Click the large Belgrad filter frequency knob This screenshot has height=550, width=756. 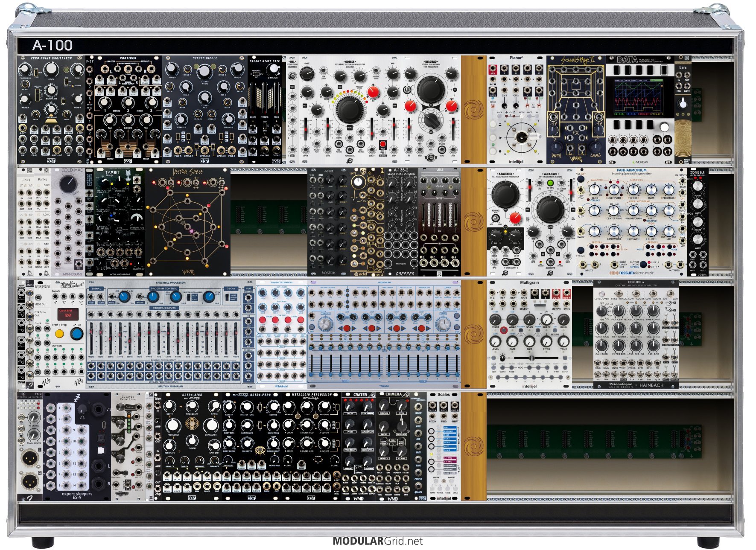pos(430,89)
